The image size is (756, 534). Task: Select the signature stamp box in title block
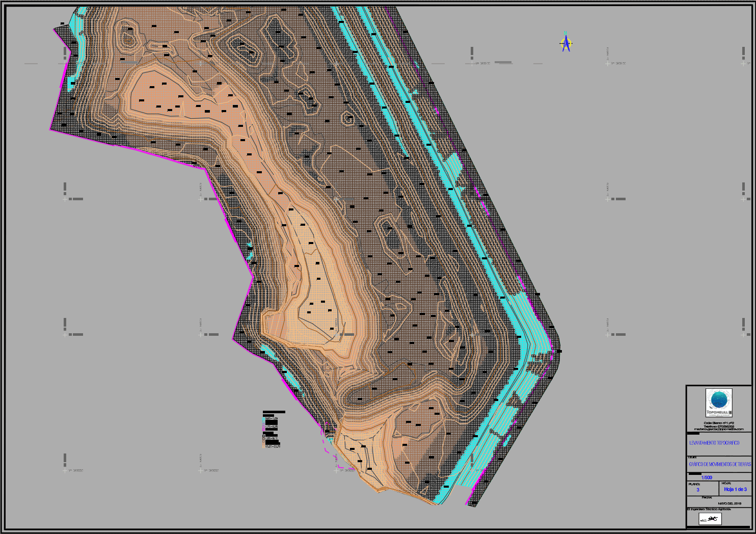pos(710,519)
